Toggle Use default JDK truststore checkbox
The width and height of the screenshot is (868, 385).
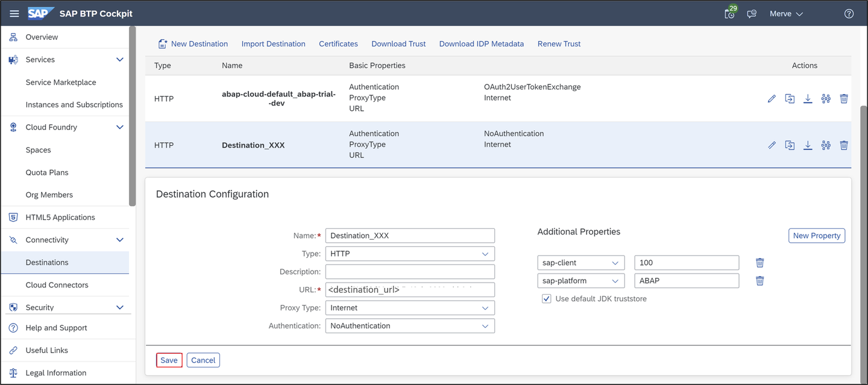[547, 299]
